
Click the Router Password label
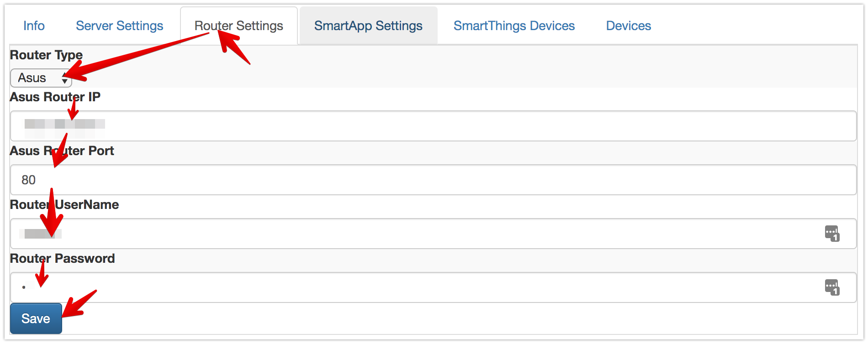(62, 259)
